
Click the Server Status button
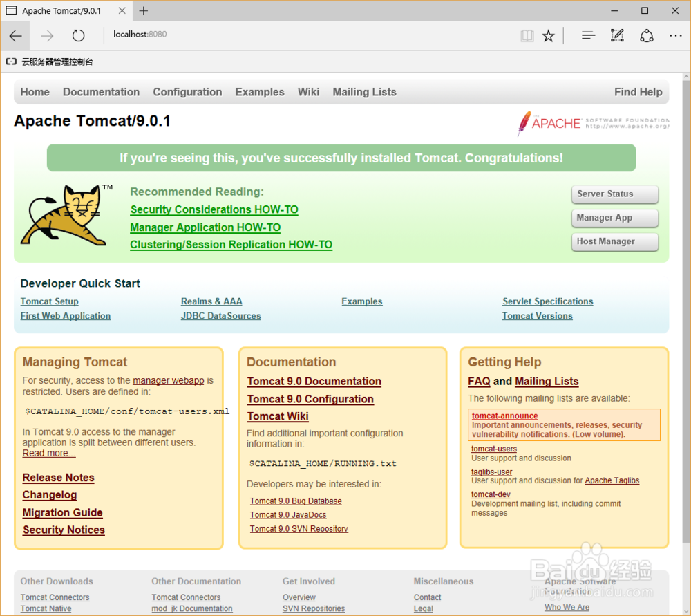(x=615, y=194)
